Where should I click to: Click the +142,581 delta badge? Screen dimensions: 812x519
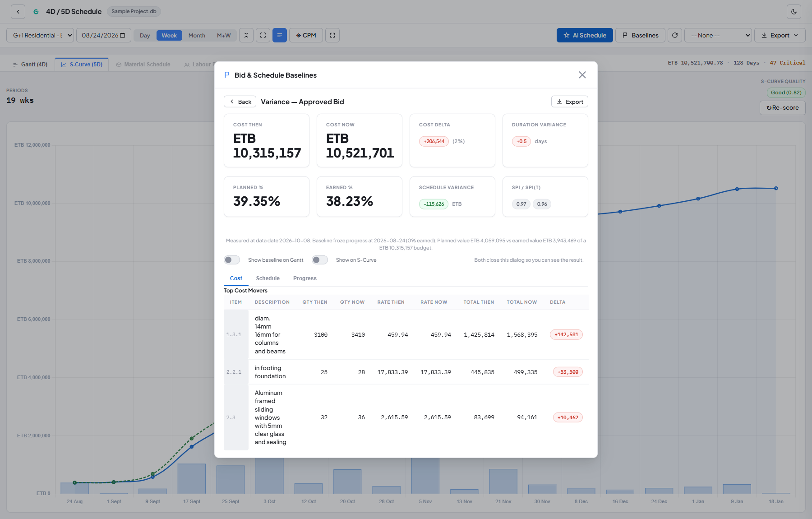566,334
